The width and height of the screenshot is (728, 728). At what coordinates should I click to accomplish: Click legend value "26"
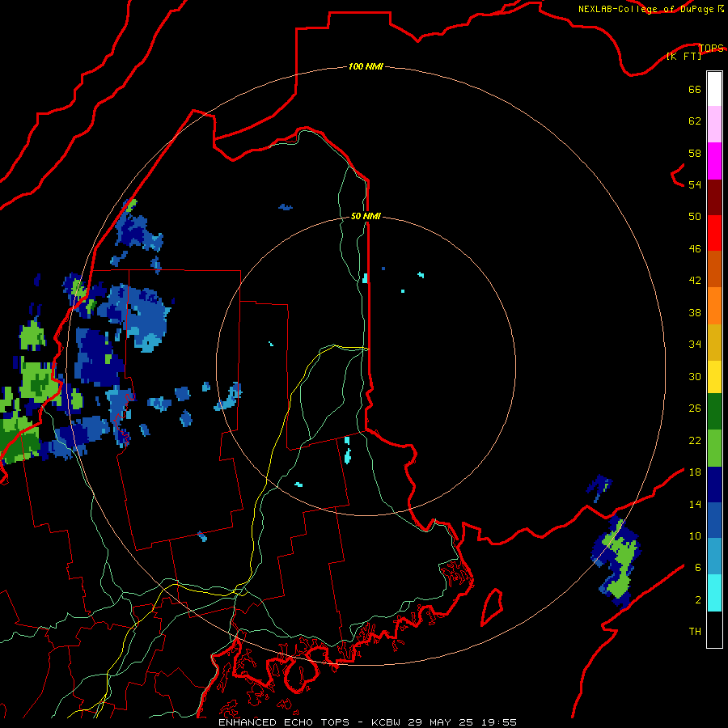click(695, 408)
